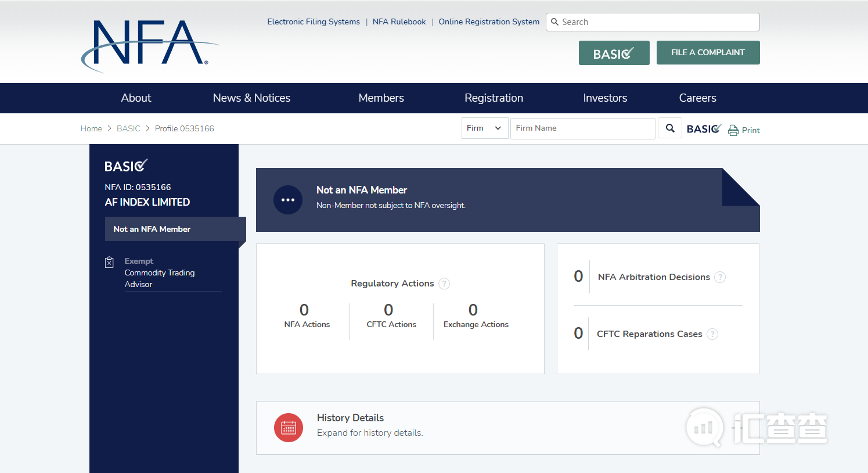The image size is (868, 473).
Task: Click the NFA Actions count
Action: click(304, 310)
